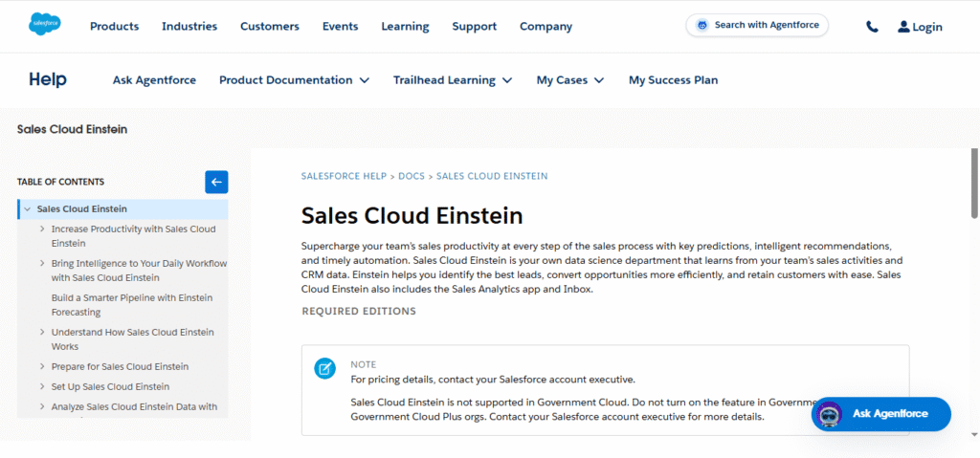Click the Ask Agentforce chat avatar
Viewport: 980px width, 458px height.
click(831, 415)
